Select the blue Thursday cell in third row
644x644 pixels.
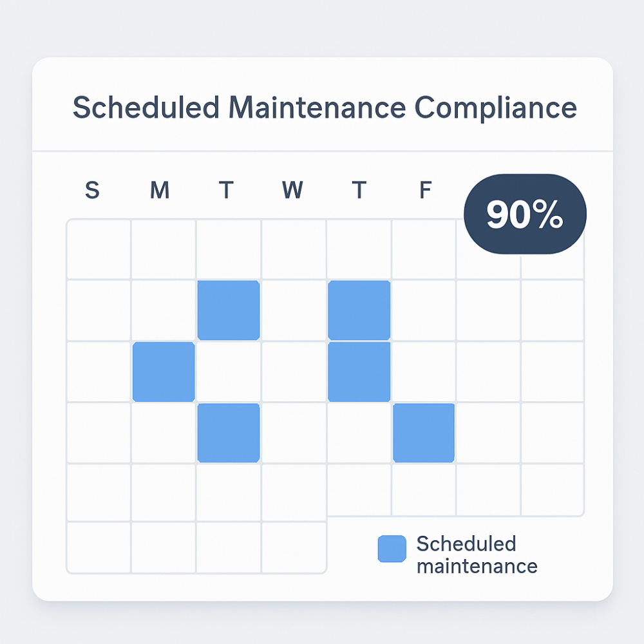[x=359, y=372]
